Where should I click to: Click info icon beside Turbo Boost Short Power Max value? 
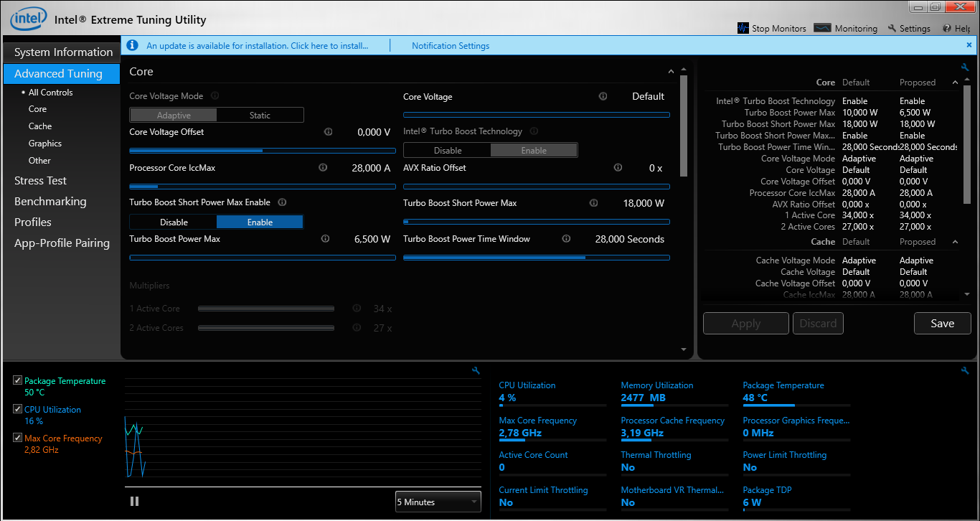pos(593,203)
